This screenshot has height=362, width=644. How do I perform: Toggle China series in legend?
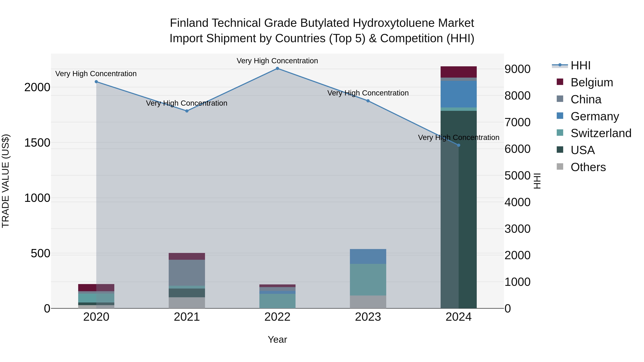[x=579, y=99]
